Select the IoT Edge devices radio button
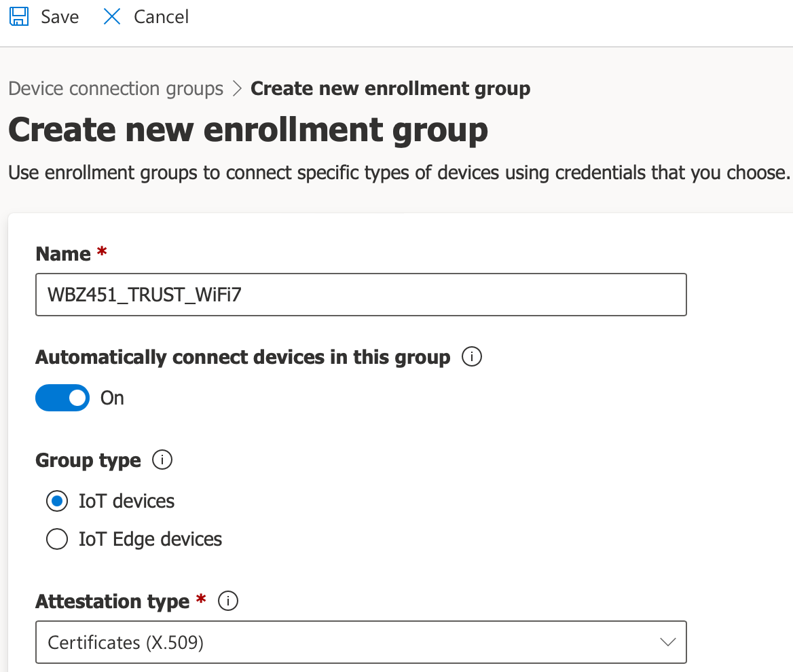The image size is (793, 672). click(x=56, y=539)
